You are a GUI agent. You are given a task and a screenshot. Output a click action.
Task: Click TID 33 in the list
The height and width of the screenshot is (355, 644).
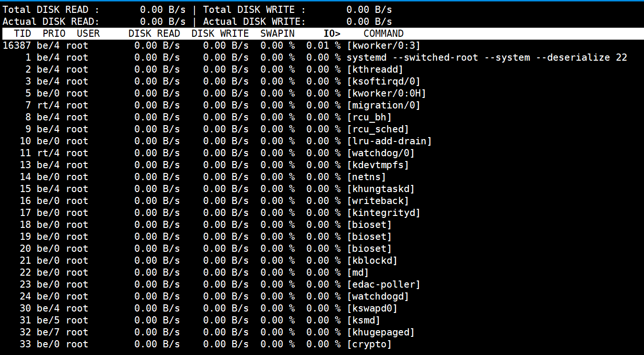[x=25, y=344]
